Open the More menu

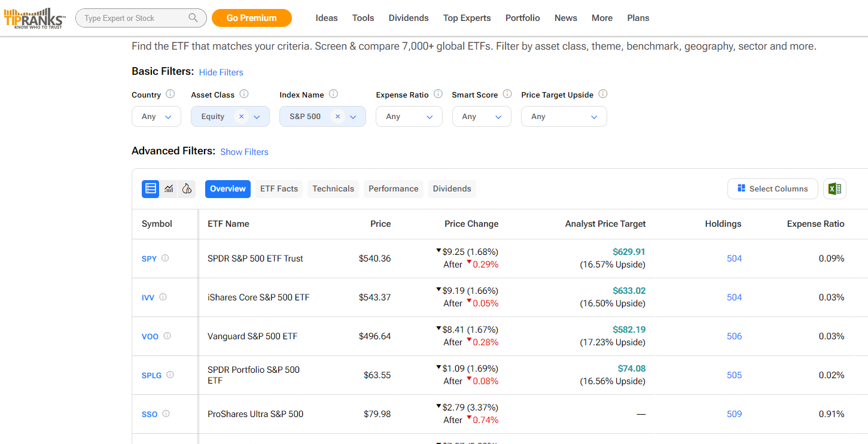602,18
